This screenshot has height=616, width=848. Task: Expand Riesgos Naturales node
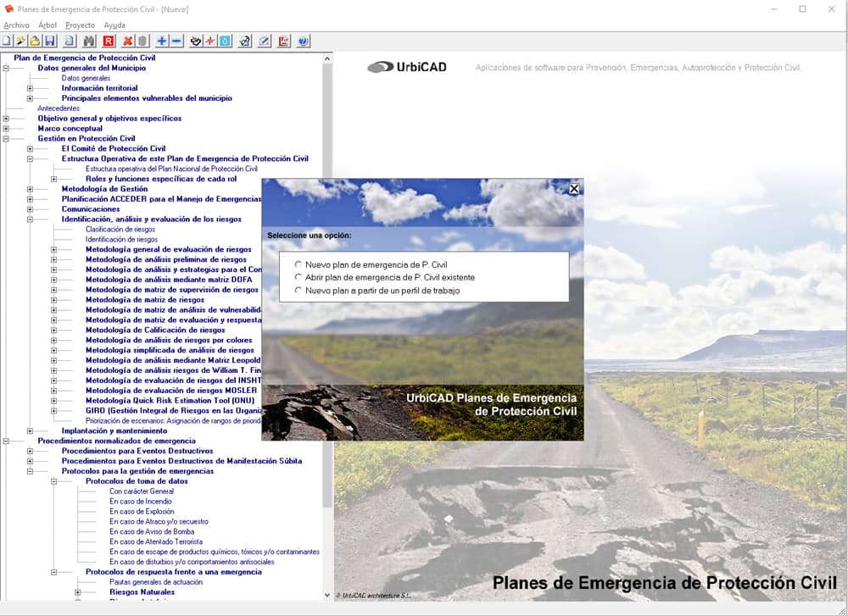[77, 592]
